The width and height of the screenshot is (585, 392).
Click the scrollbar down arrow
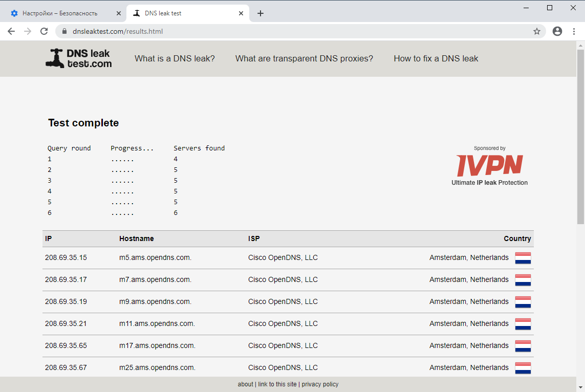[x=580, y=388]
